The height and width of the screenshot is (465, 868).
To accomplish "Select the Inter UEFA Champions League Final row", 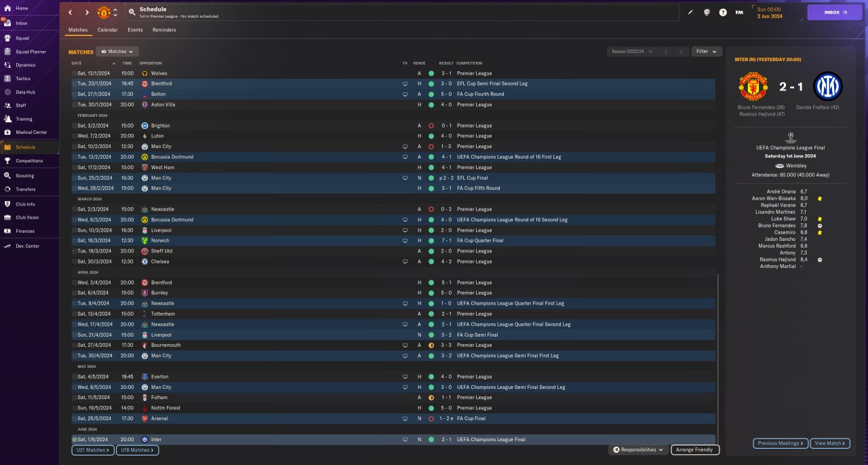I will 393,440.
